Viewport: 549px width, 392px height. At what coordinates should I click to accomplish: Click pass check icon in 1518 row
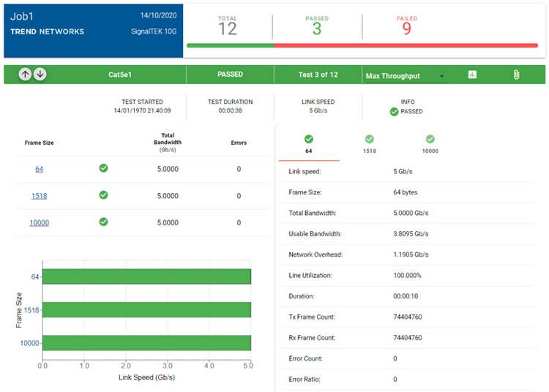(103, 195)
